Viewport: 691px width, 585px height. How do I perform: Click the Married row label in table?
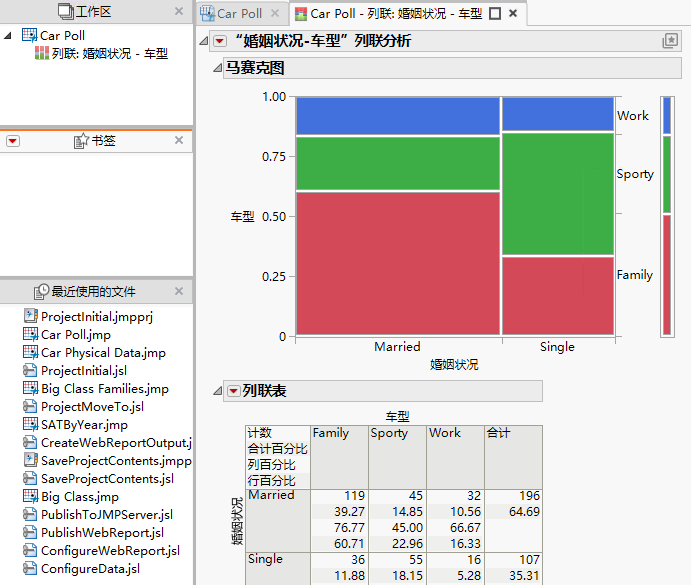271,495
